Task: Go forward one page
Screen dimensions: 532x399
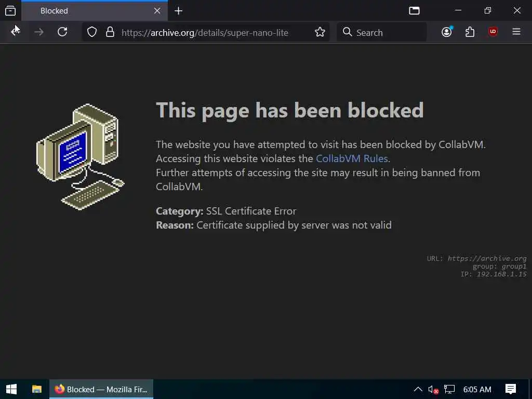Action: (x=39, y=32)
